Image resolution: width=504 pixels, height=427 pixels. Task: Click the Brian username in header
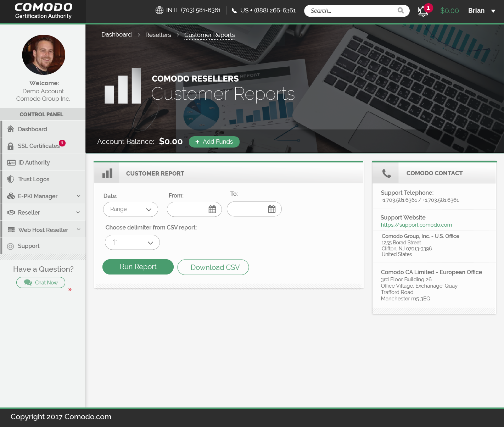point(476,11)
